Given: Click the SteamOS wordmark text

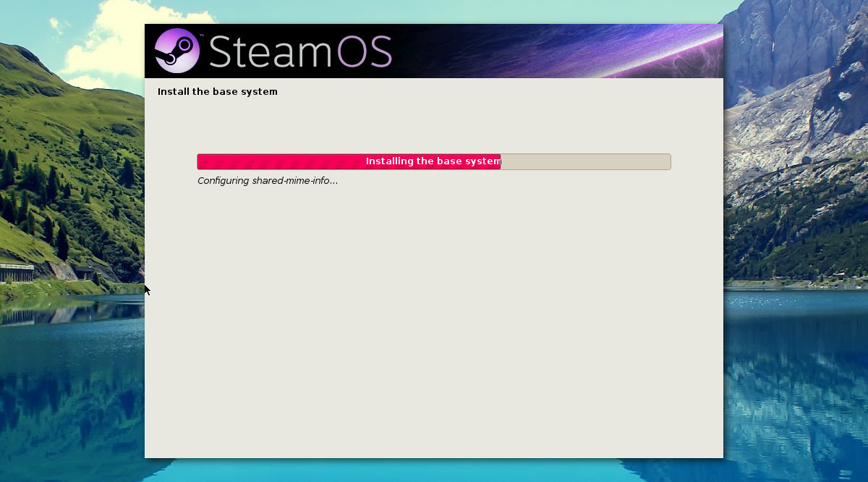Looking at the screenshot, I should 300,51.
